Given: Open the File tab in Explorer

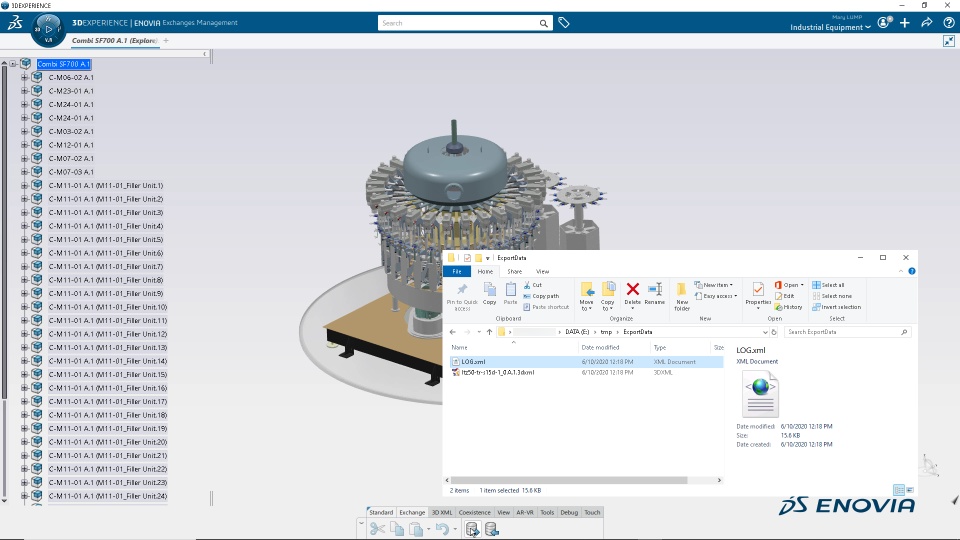Looking at the screenshot, I should (x=457, y=271).
